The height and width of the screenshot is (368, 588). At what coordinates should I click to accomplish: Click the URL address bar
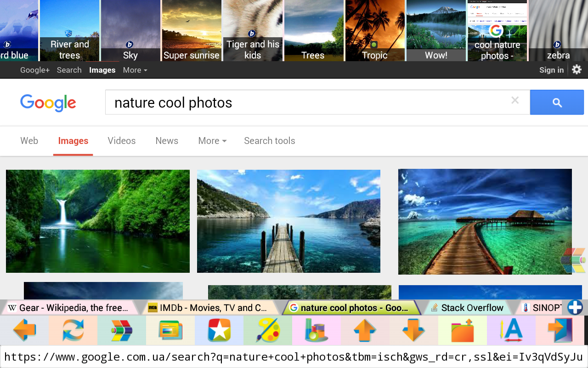tap(294, 357)
